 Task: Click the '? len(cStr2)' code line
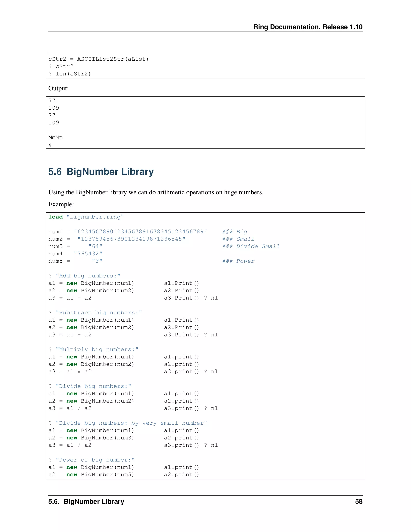tap(70, 74)
